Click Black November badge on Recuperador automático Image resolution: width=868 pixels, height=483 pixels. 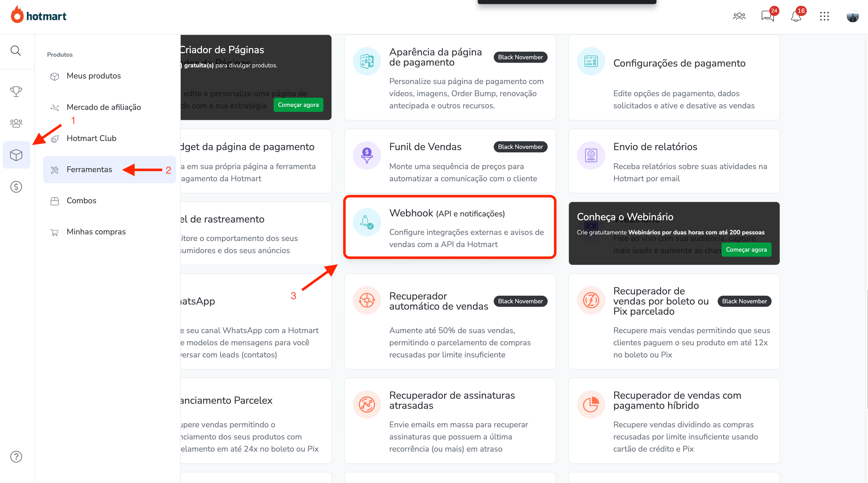pyautogui.click(x=520, y=301)
